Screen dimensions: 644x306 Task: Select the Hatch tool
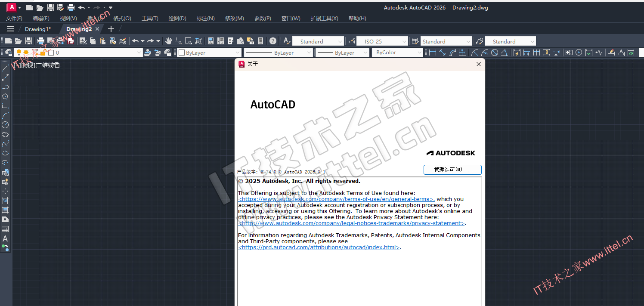[x=5, y=201]
